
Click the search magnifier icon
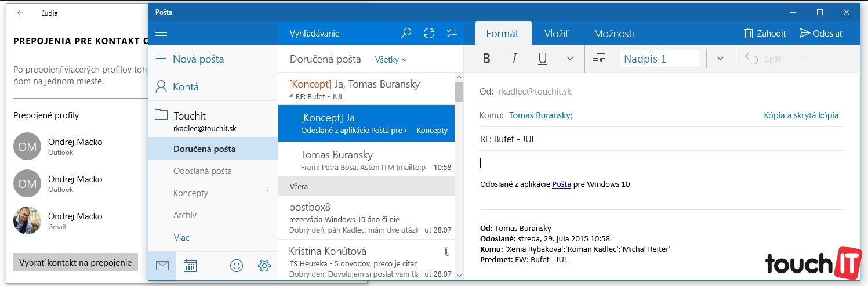[x=406, y=33]
